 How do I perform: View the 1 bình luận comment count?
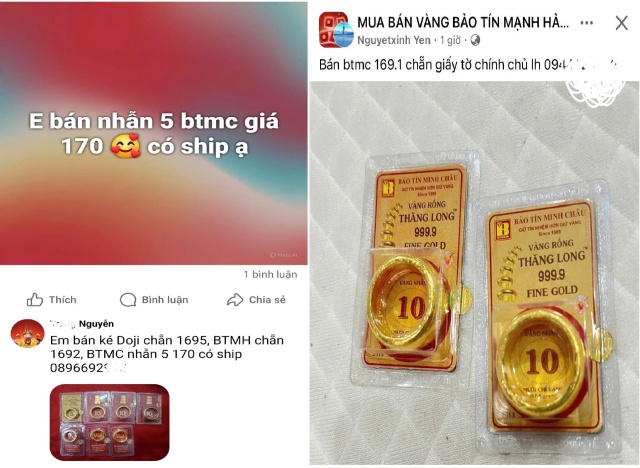tap(270, 275)
